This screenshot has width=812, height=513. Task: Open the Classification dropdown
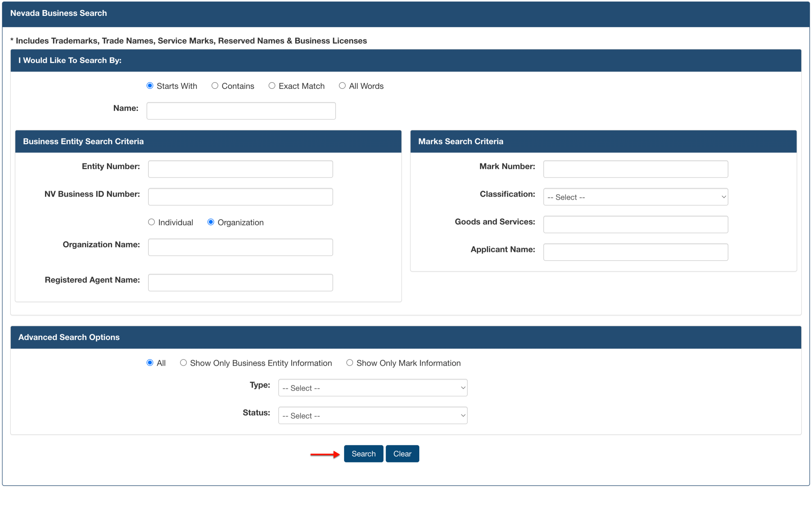coord(636,197)
